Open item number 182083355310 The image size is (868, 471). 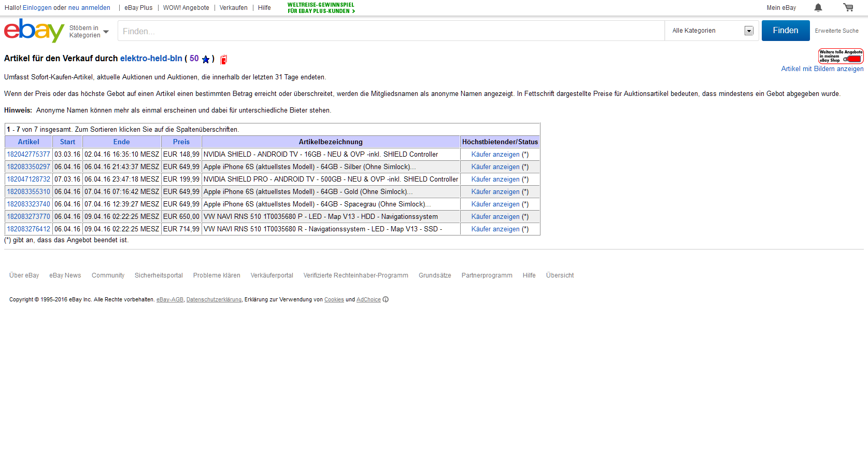(29, 191)
